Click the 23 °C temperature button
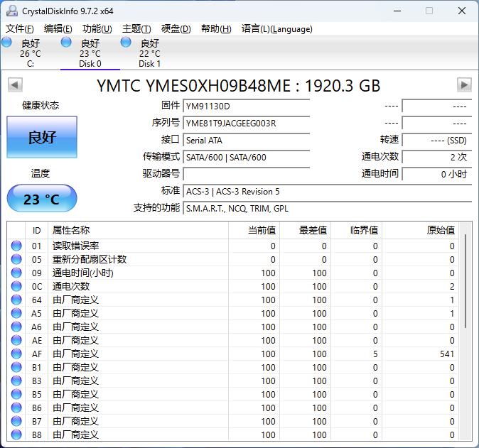The height and width of the screenshot is (448, 479). click(x=42, y=199)
